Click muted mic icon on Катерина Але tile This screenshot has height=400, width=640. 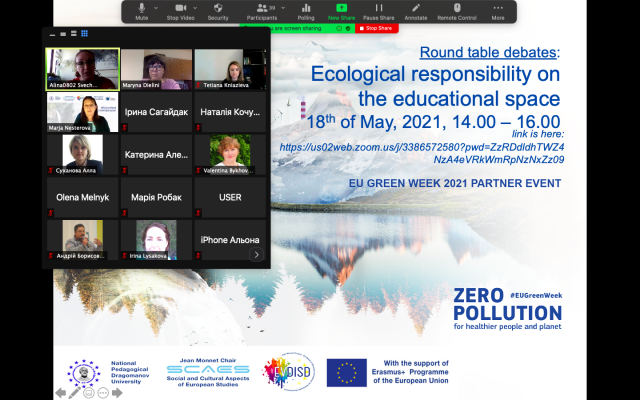[124, 170]
